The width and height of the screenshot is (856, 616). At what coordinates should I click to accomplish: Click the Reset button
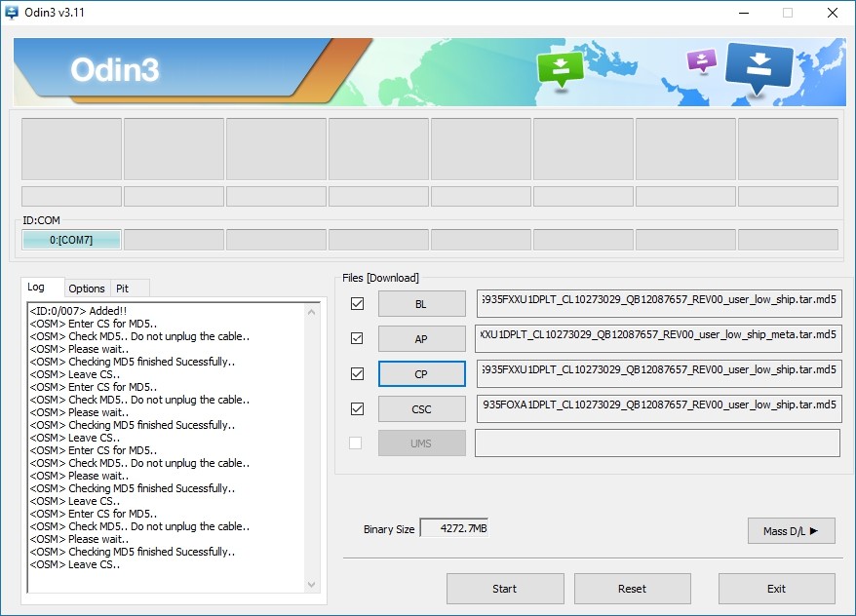point(632,589)
